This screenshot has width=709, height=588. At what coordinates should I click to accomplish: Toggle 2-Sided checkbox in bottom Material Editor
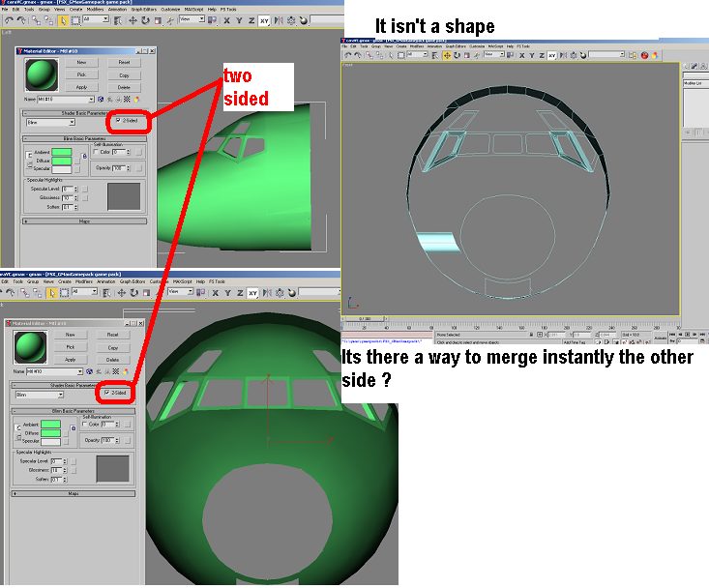point(107,393)
